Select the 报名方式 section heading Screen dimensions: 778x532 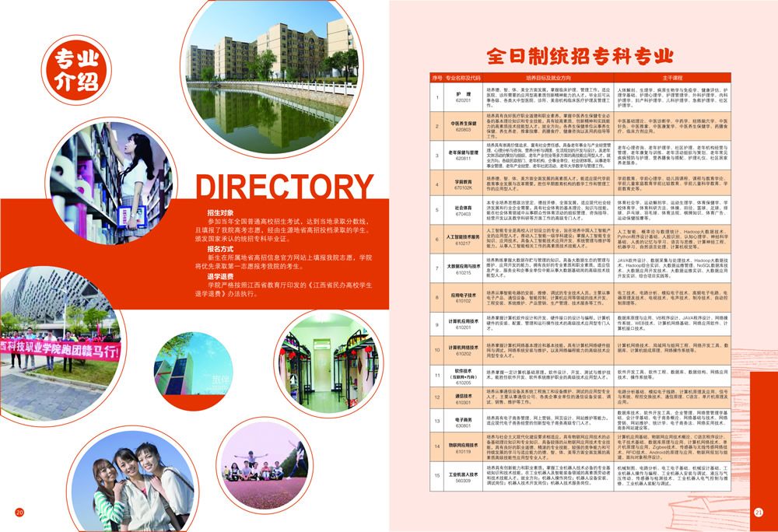point(220,249)
